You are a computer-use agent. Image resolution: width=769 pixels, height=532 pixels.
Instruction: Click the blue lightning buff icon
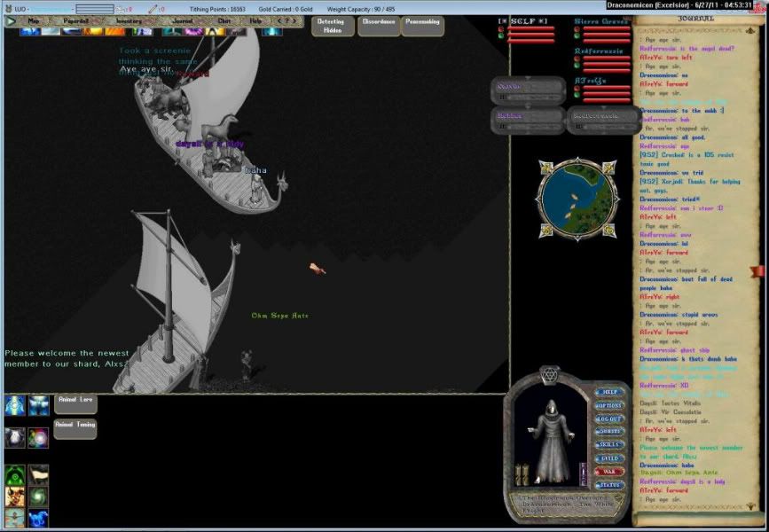click(x=30, y=32)
